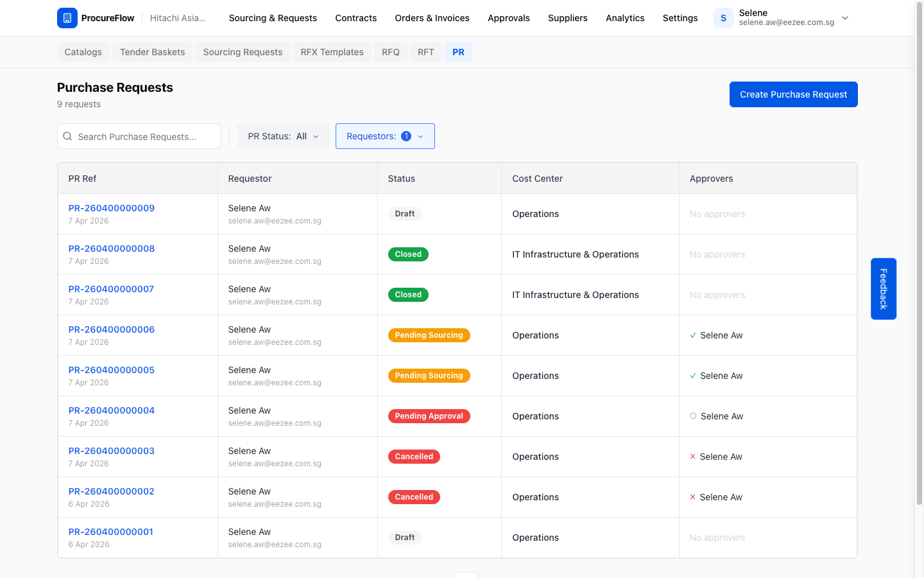Click the Closed status badge of PR-260400000008
This screenshot has width=924, height=578.
coord(408,254)
